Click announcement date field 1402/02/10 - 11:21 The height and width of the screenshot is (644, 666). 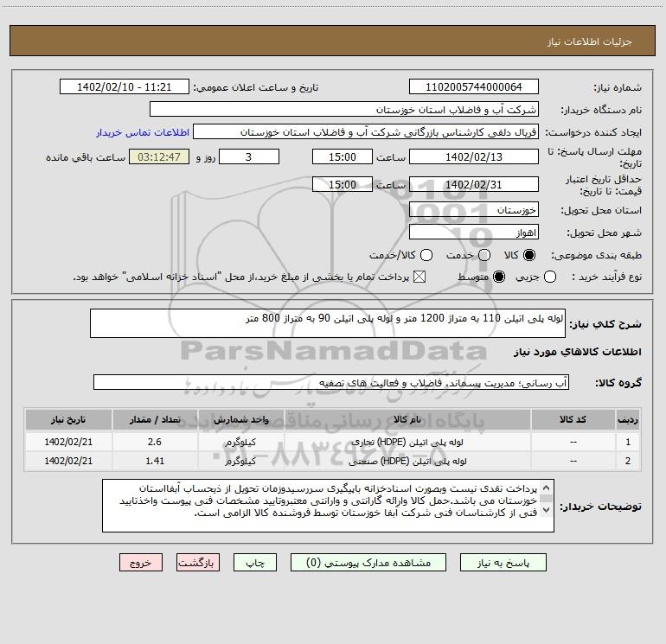pyautogui.click(x=125, y=86)
